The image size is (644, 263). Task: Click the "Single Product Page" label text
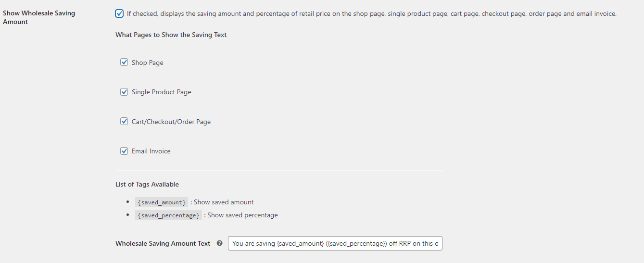[x=161, y=92]
